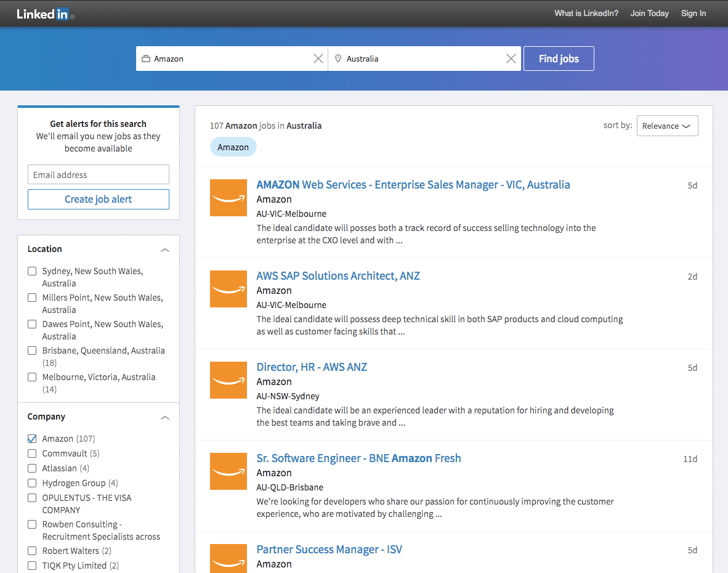Tick the Brisbane, Queensland location checkbox
Screen dimensions: 728x573
coord(32,351)
